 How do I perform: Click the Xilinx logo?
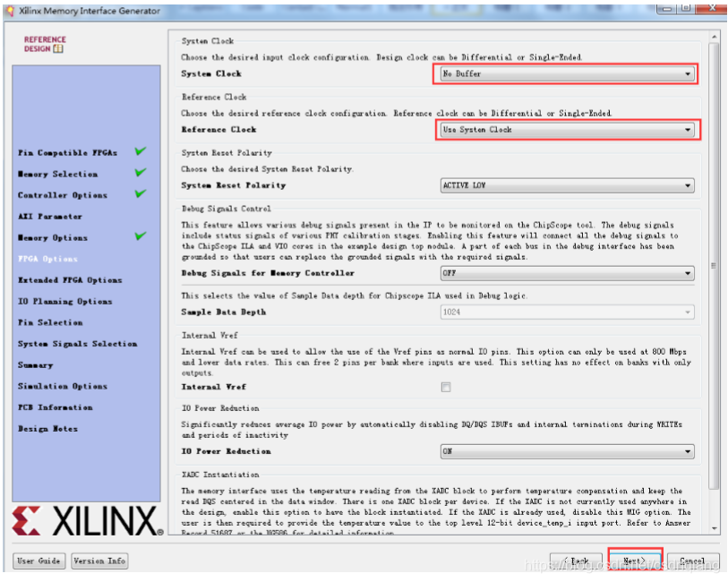coord(88,521)
